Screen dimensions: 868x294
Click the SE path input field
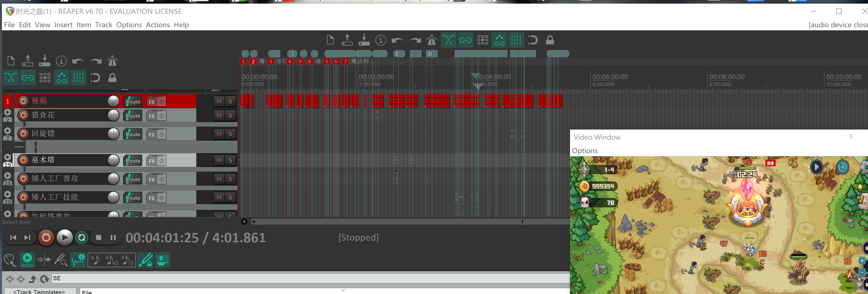(x=303, y=278)
